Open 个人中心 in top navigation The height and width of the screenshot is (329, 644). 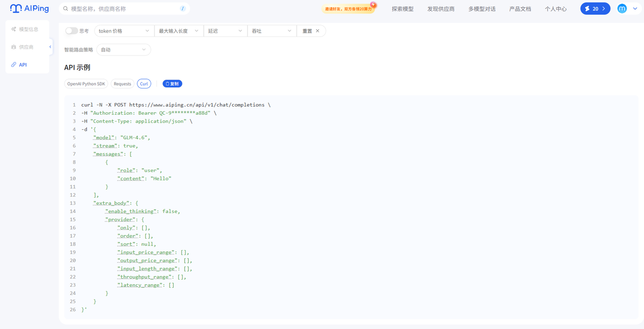point(555,9)
